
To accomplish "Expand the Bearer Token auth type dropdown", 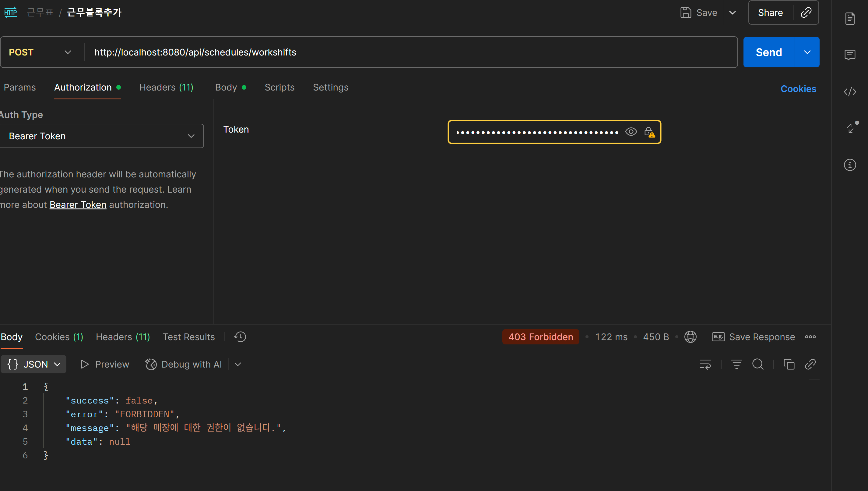I will (x=101, y=136).
